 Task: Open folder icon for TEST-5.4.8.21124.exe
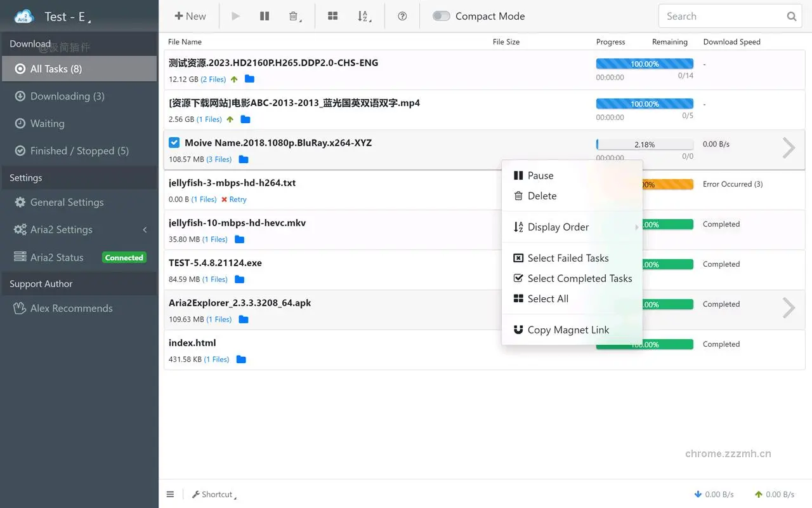coord(239,279)
